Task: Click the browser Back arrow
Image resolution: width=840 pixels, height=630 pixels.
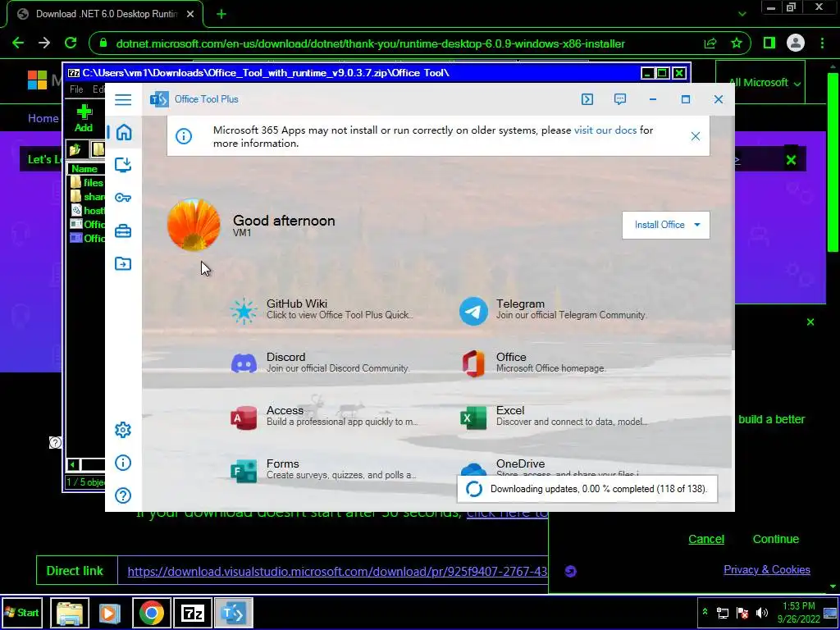Action: tap(18, 43)
